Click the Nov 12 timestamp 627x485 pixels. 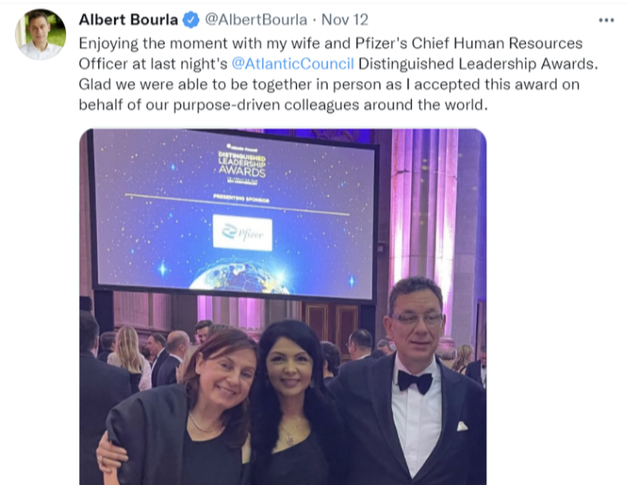coord(345,20)
